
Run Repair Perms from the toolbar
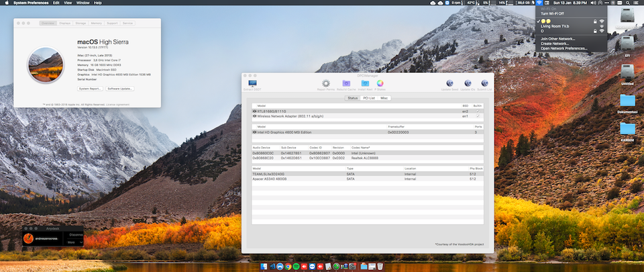326,84
